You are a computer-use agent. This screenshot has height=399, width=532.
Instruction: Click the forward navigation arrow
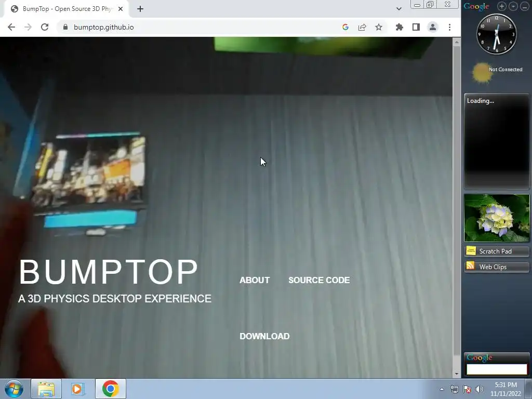coord(28,27)
